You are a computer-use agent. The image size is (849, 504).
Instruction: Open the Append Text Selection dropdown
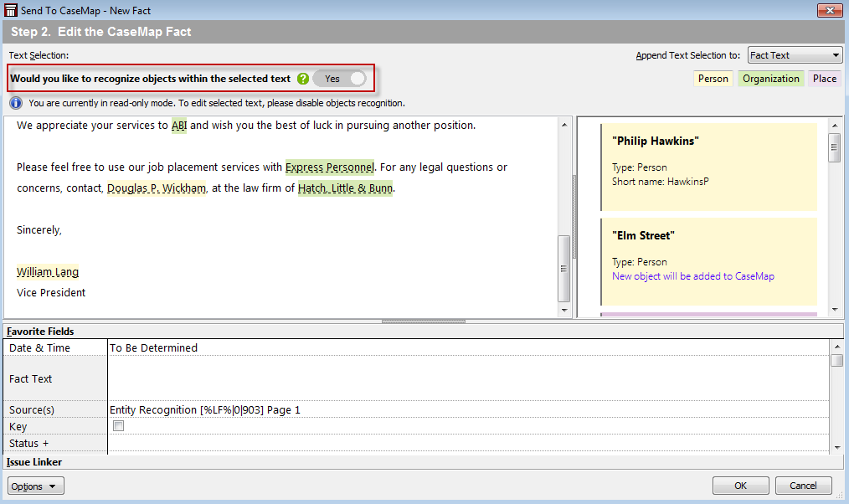coord(794,55)
